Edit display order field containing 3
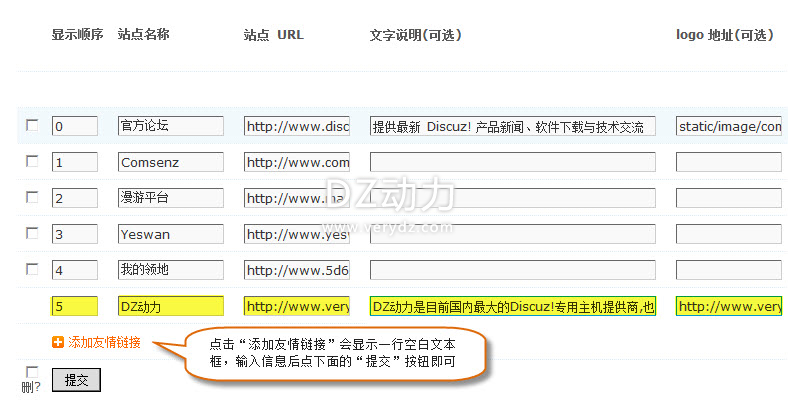 pos(75,234)
